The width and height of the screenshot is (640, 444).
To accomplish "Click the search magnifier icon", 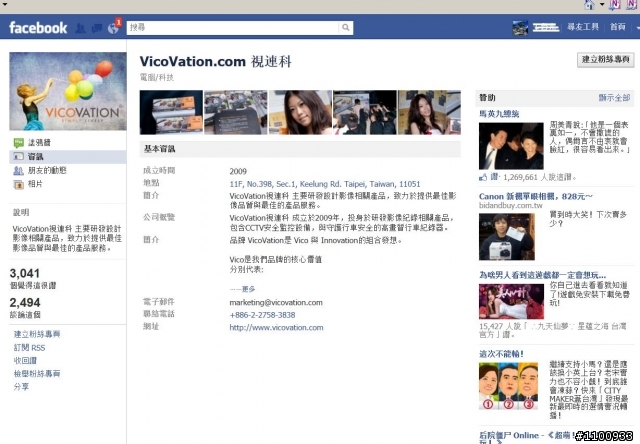I will [x=346, y=27].
